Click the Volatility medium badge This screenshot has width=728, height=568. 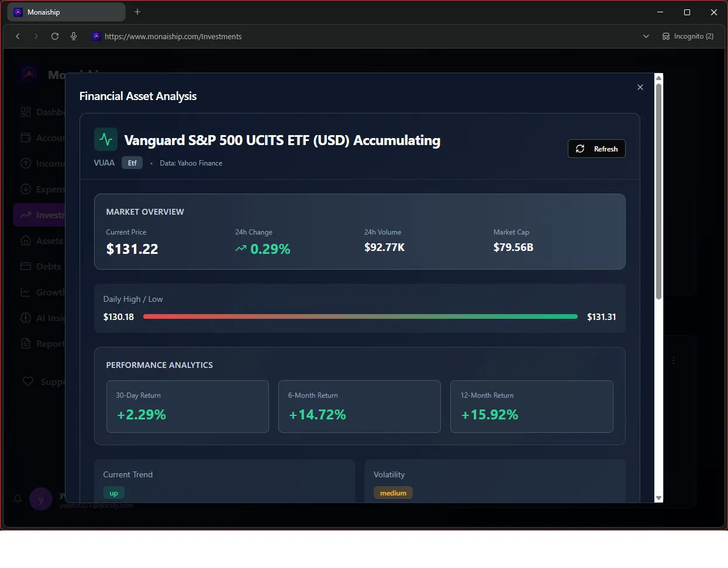coord(393,493)
